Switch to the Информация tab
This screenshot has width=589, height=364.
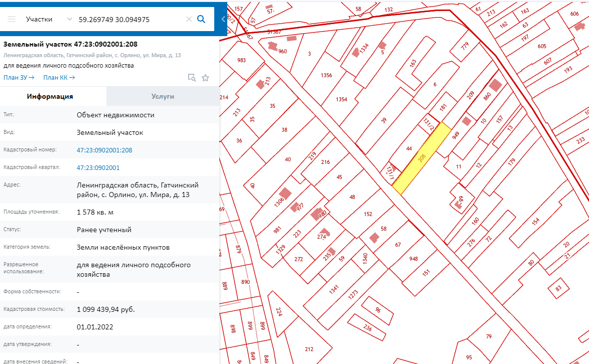(50, 96)
